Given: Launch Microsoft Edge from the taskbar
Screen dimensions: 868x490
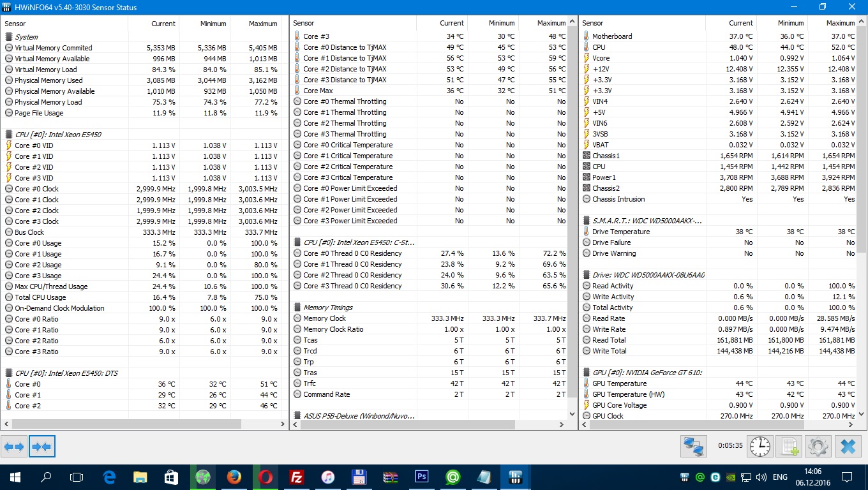Looking at the screenshot, I should [x=110, y=477].
